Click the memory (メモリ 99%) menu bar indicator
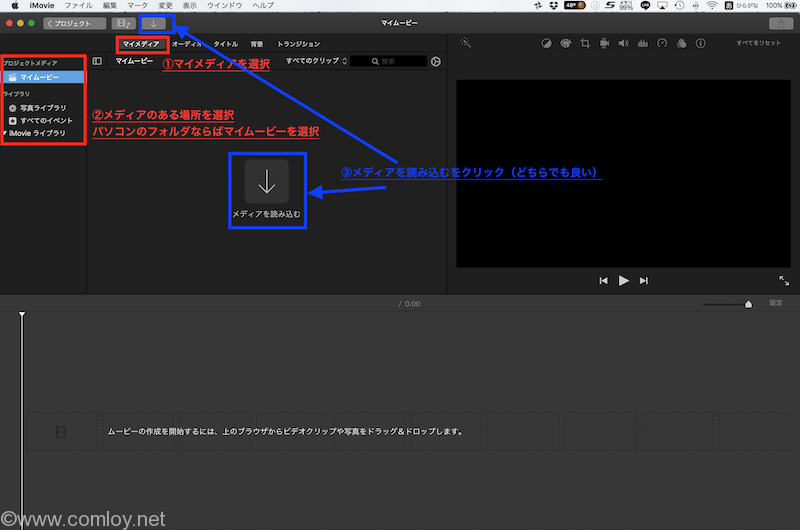The width and height of the screenshot is (800, 530). (x=626, y=6)
